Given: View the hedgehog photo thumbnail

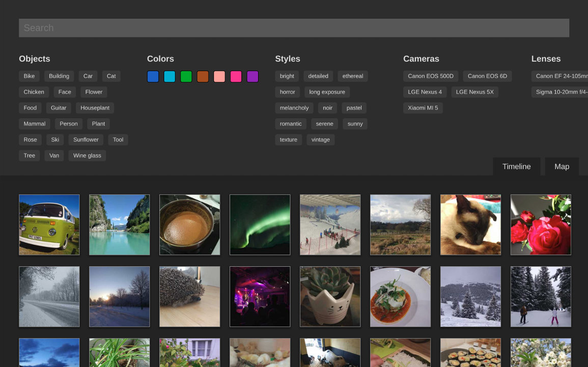Looking at the screenshot, I should coord(189,296).
